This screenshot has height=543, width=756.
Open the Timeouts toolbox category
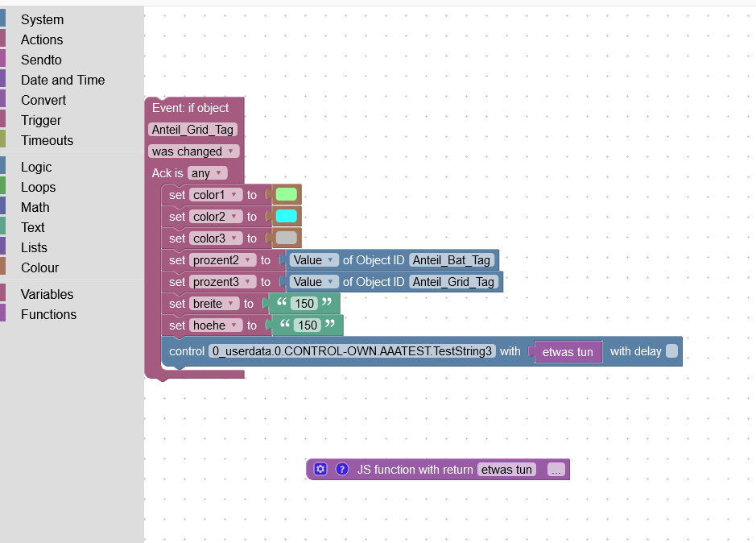[x=48, y=141]
